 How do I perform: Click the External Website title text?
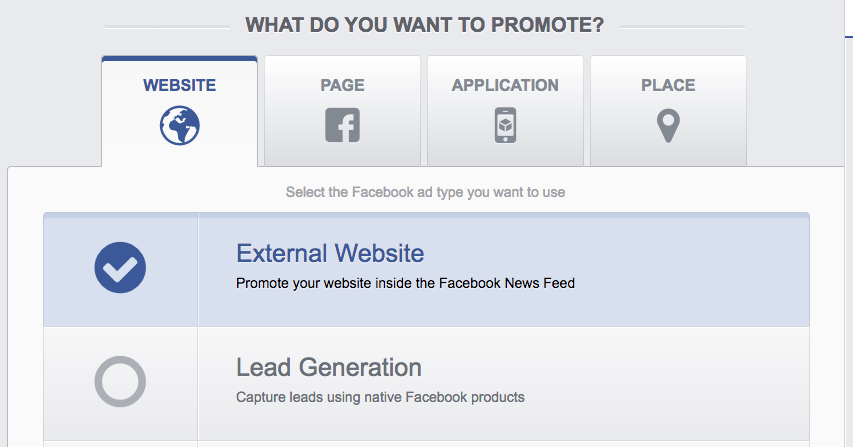(330, 253)
